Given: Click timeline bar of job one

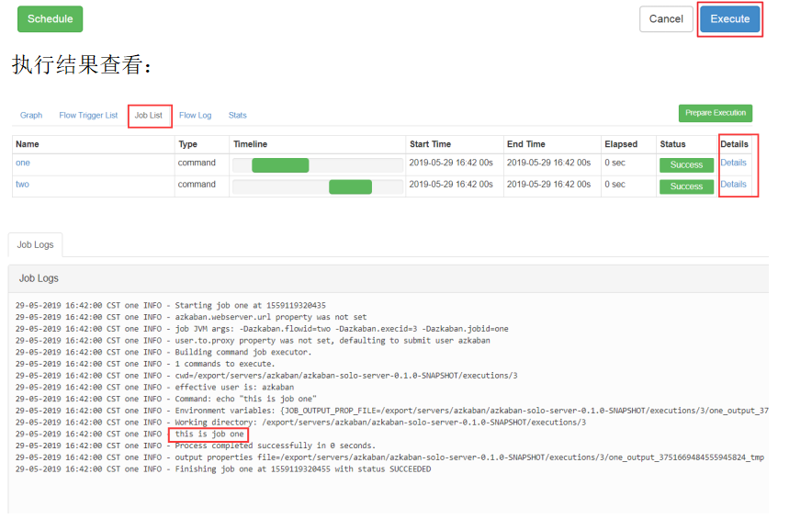Looking at the screenshot, I should [x=280, y=165].
